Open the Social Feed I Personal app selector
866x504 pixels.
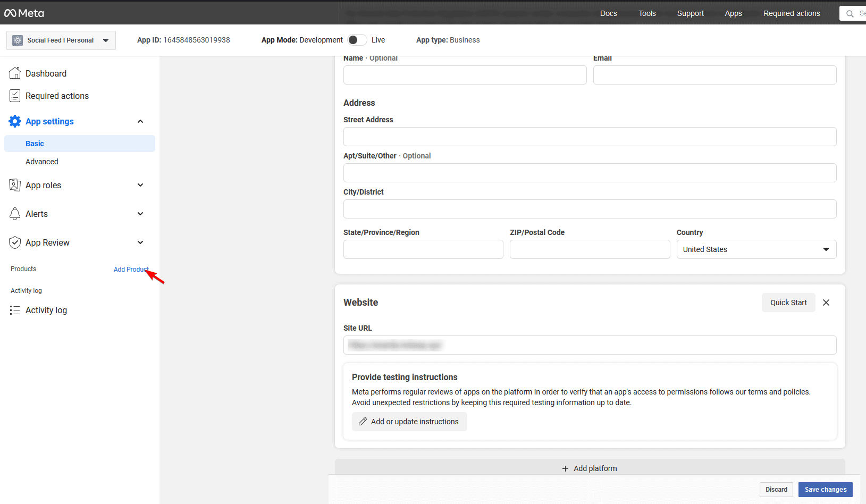click(x=61, y=40)
